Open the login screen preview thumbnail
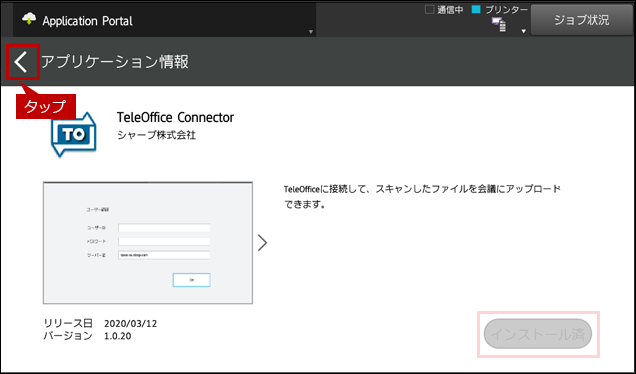The width and height of the screenshot is (636, 374). [x=148, y=243]
